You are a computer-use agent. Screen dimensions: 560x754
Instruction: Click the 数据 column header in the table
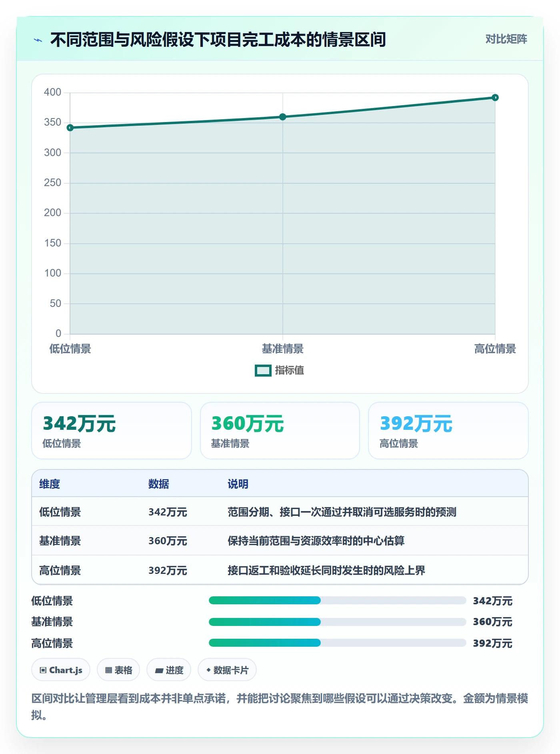tap(159, 484)
